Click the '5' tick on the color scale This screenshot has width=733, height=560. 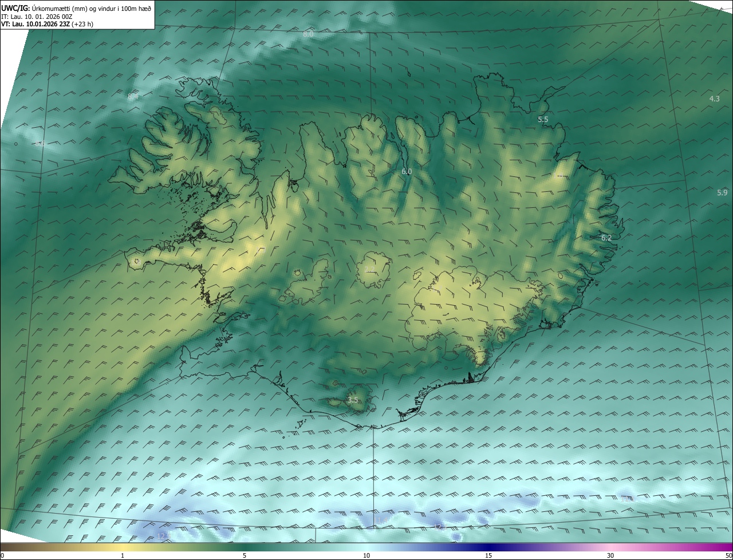pos(245,555)
